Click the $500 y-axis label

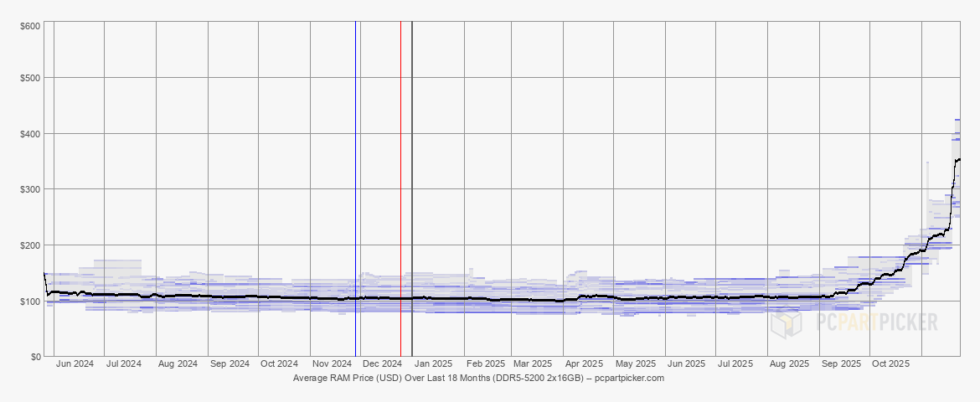(x=30, y=78)
